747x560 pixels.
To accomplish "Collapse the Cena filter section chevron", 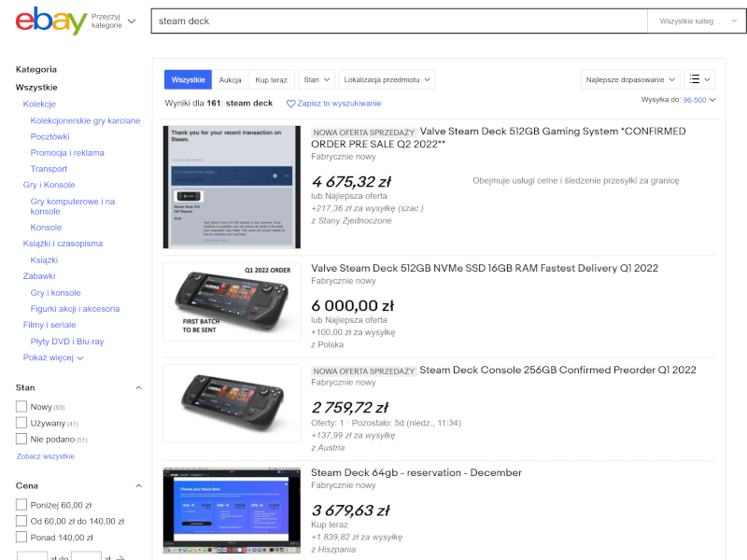I will pos(139,485).
